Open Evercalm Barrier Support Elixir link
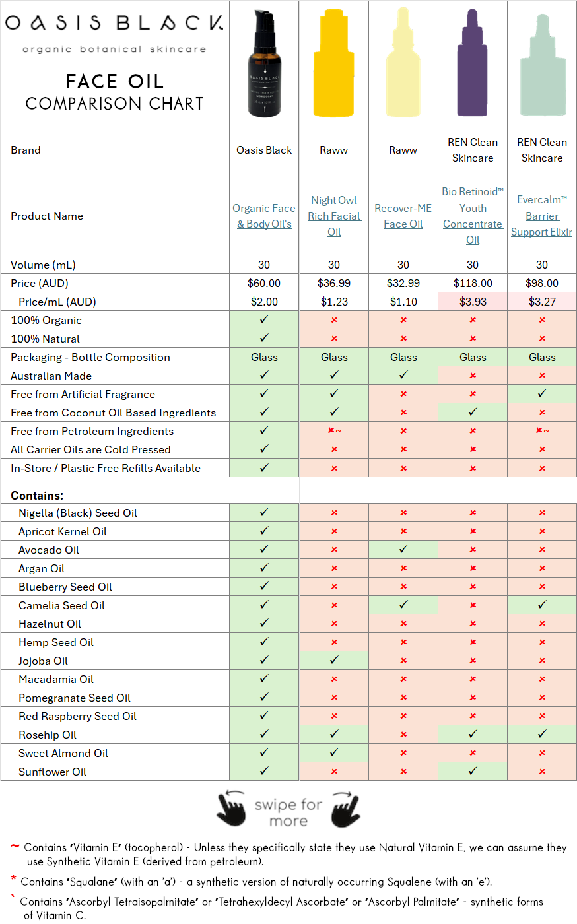 click(542, 216)
